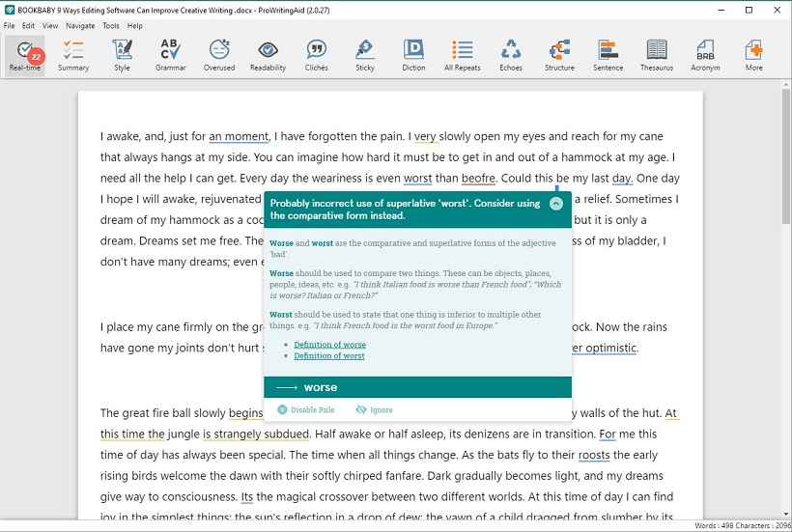Collapse the suggestion popup with chevron
This screenshot has height=532, width=792.
tap(556, 204)
